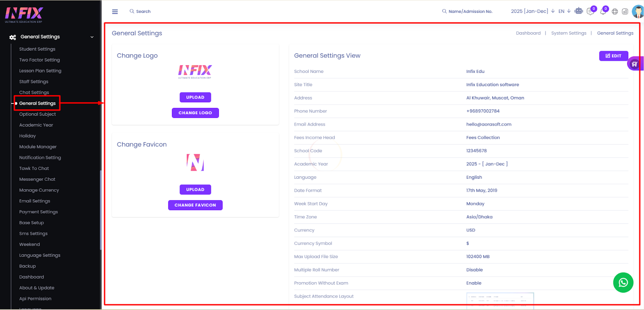This screenshot has width=644, height=310.
Task: Collapse the General Settings sidebar chevron
Action: point(92,37)
